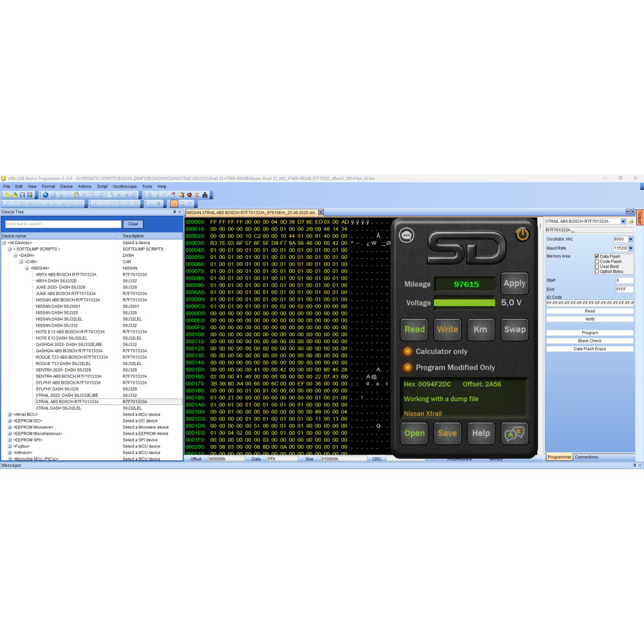The width and height of the screenshot is (644, 644).
Task: Expand the Fujitsu tree node
Action: pos(10,446)
